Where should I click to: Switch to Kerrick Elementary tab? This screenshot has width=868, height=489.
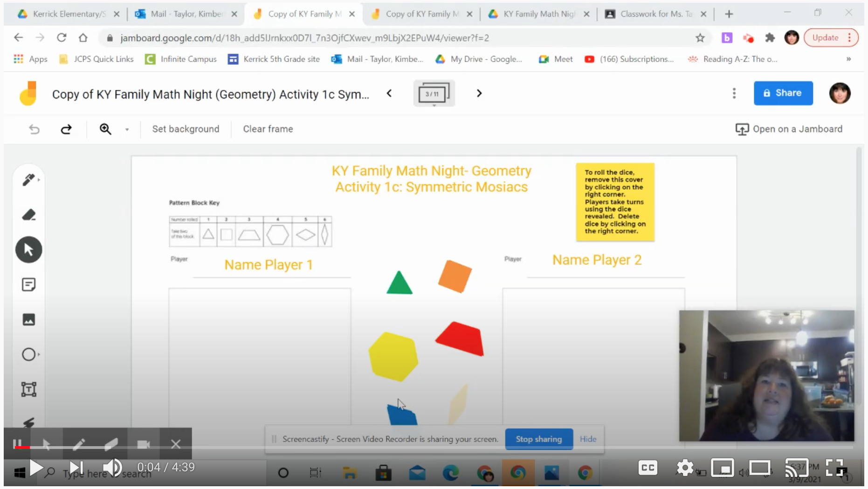pos(68,14)
